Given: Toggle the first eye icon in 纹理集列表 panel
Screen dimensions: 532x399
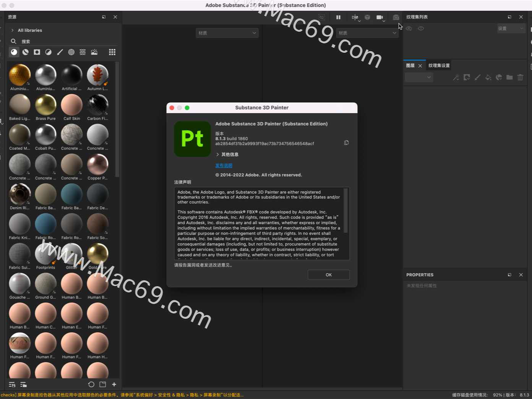Looking at the screenshot, I should (x=409, y=28).
